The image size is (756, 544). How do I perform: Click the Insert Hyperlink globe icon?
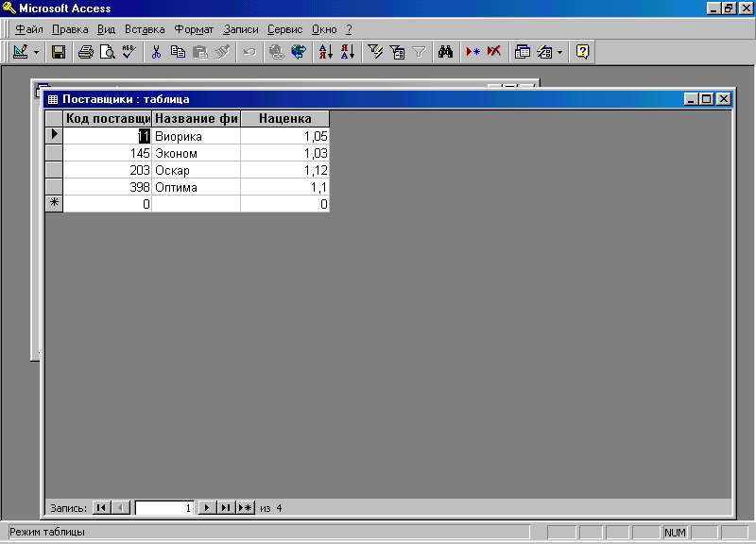pyautogui.click(x=276, y=52)
